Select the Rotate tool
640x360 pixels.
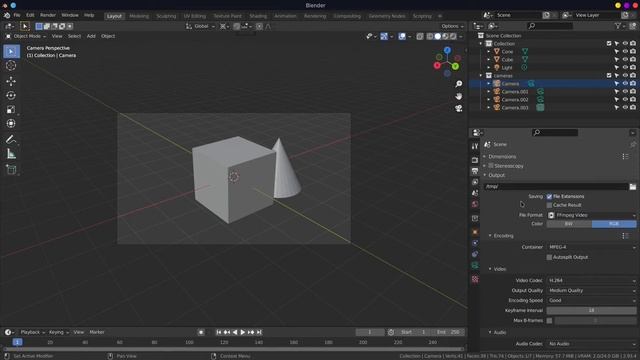[11, 96]
